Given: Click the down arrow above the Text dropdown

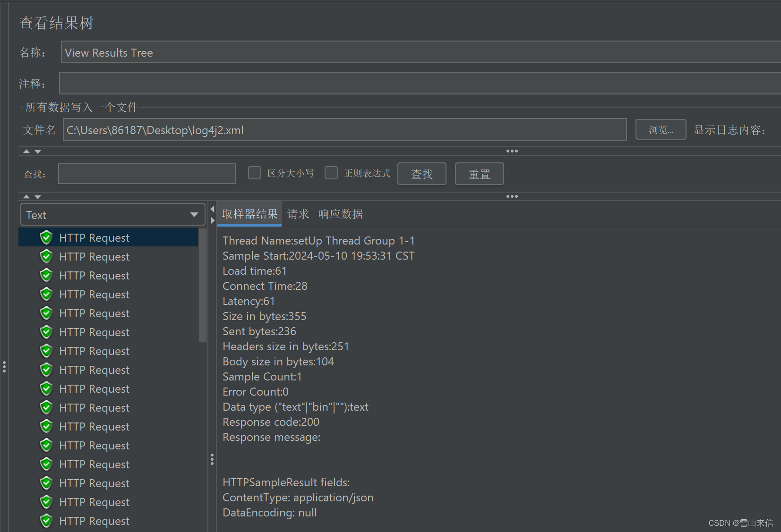Looking at the screenshot, I should coord(38,196).
